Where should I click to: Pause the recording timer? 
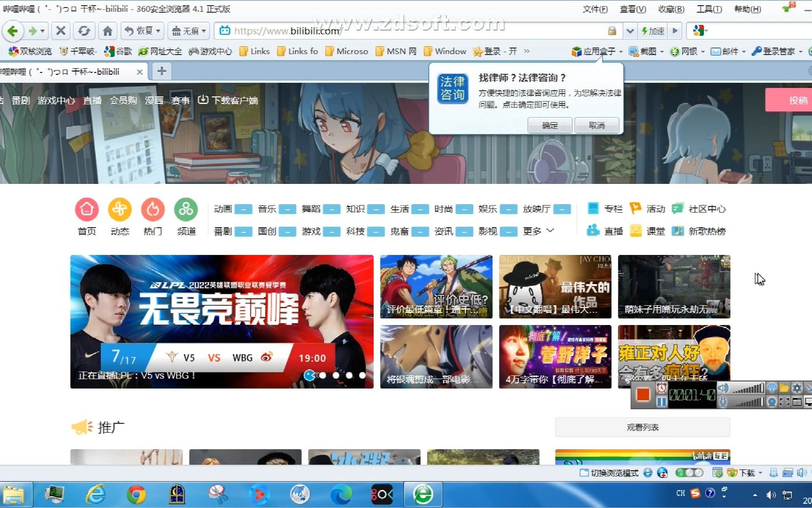[661, 401]
